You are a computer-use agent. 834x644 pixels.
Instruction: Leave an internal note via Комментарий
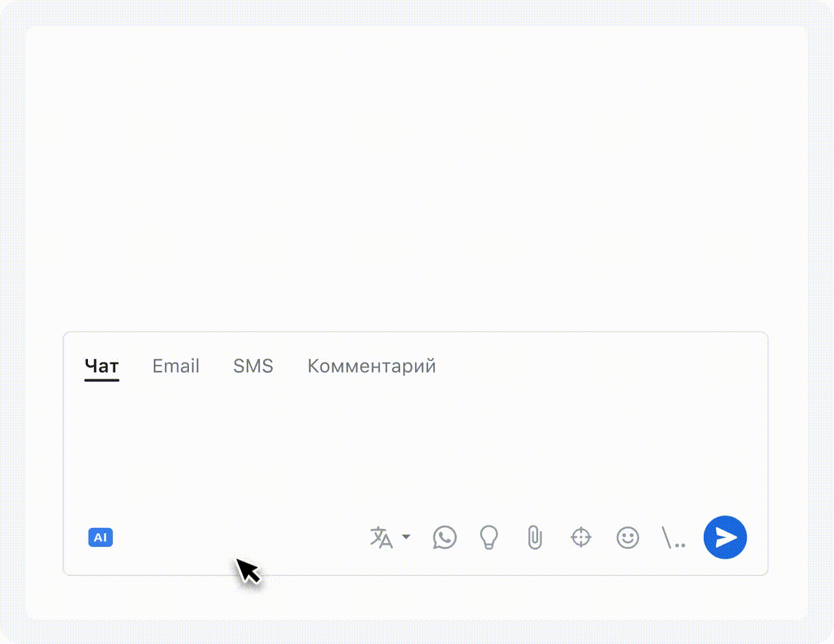pyautogui.click(x=371, y=366)
